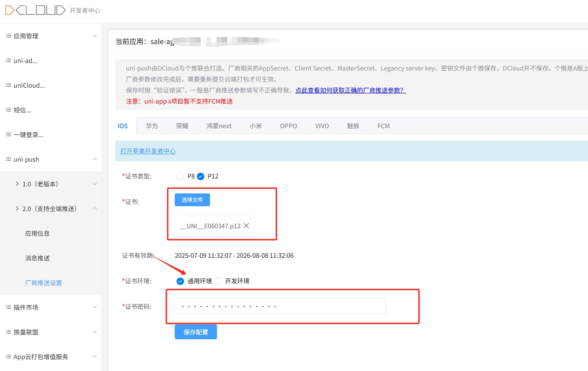Screen dimensions: 588x371
Task: Select the P8 certificate type
Action: 180,176
